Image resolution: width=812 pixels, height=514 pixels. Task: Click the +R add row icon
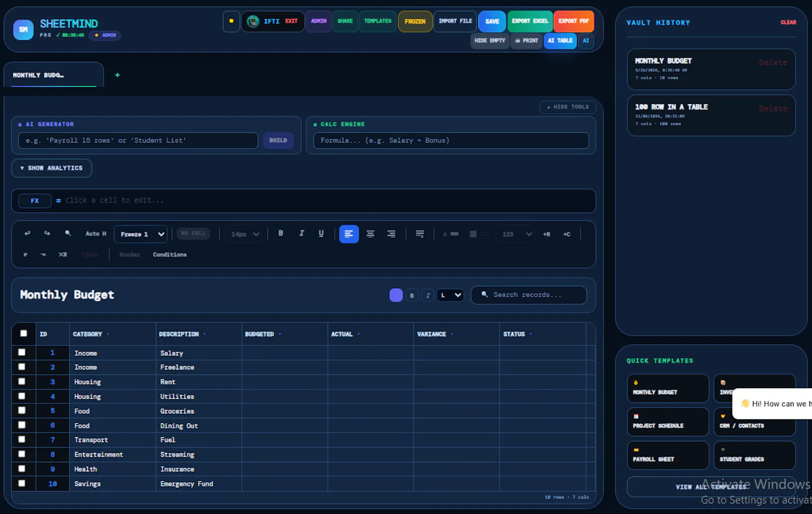coord(547,234)
